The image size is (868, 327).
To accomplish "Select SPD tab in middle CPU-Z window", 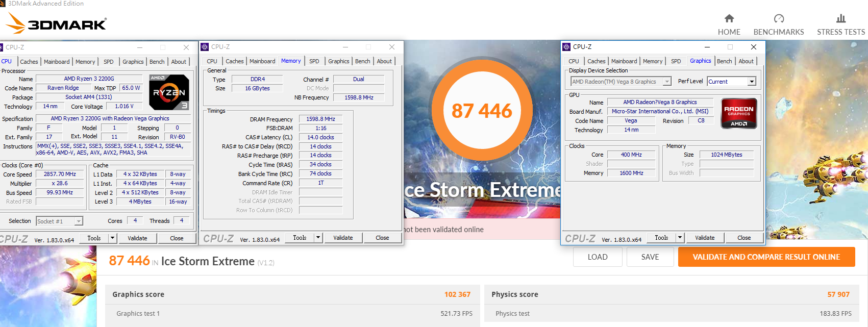I will (x=314, y=61).
